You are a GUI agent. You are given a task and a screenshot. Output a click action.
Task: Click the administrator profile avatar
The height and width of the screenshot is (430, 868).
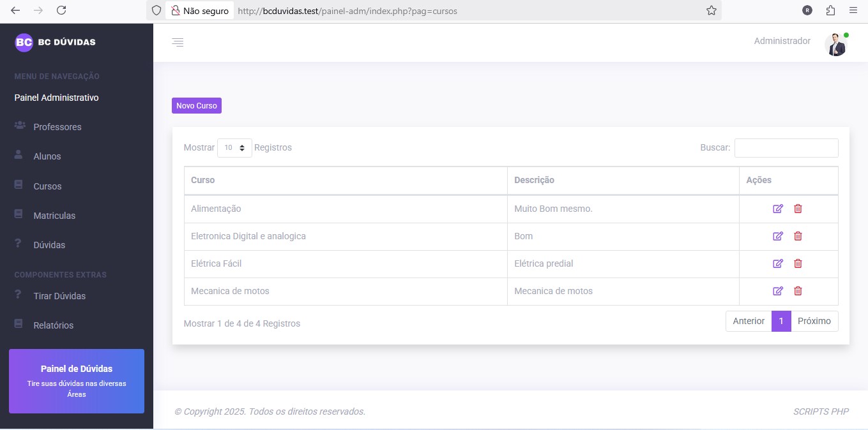pos(835,45)
